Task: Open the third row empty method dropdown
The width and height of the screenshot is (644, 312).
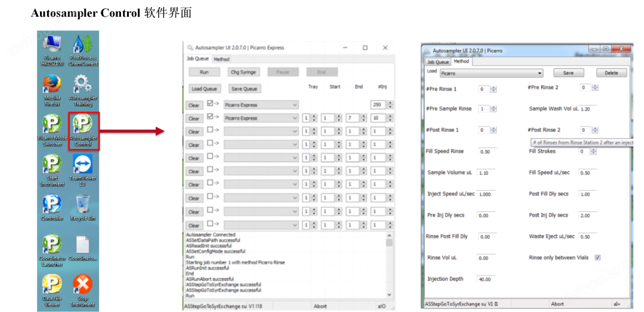Action: click(261, 132)
